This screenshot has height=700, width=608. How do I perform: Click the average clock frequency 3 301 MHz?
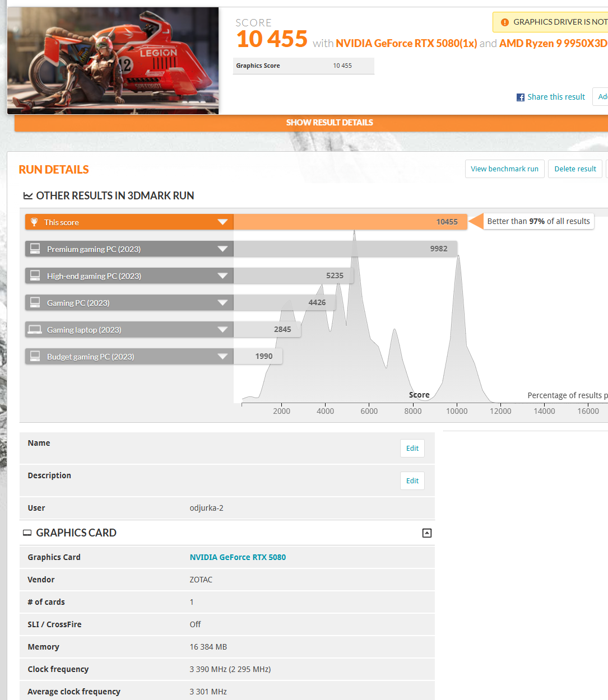[208, 692]
